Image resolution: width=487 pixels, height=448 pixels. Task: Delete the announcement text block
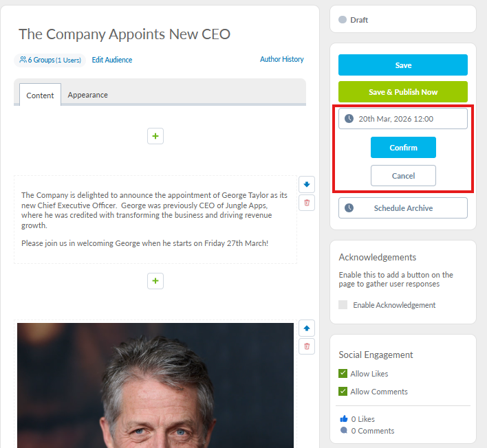tap(307, 202)
